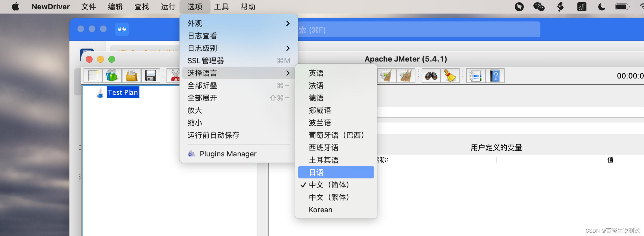Choose 日志查看 menu item
644x236 pixels.
pyautogui.click(x=238, y=36)
